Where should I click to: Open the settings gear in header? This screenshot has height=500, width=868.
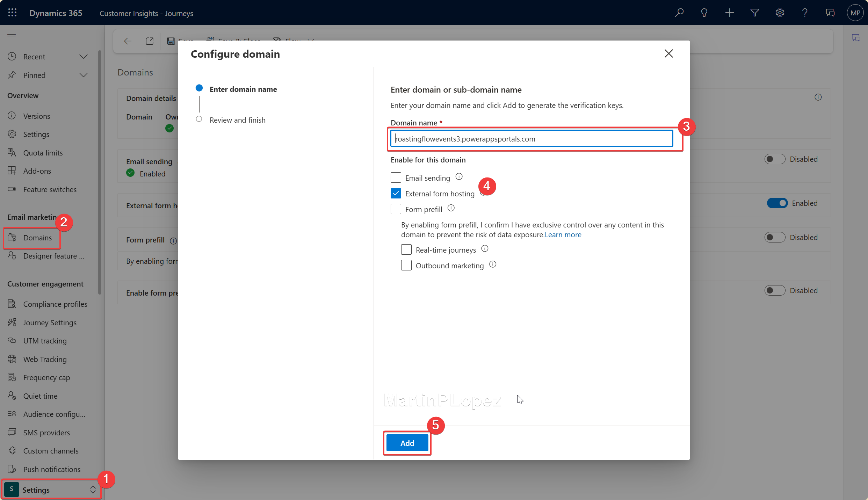[780, 13]
